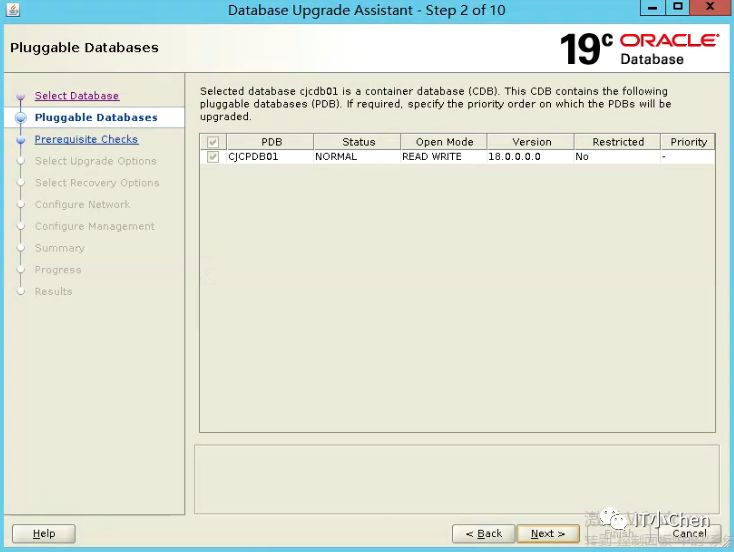Click the Version column header

pyautogui.click(x=531, y=141)
